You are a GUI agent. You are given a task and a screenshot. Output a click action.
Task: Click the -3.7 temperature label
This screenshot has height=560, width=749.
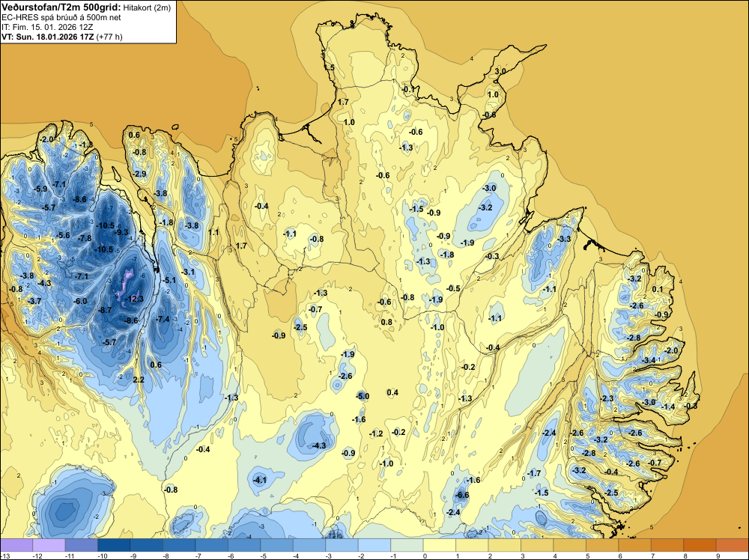pyautogui.click(x=34, y=301)
